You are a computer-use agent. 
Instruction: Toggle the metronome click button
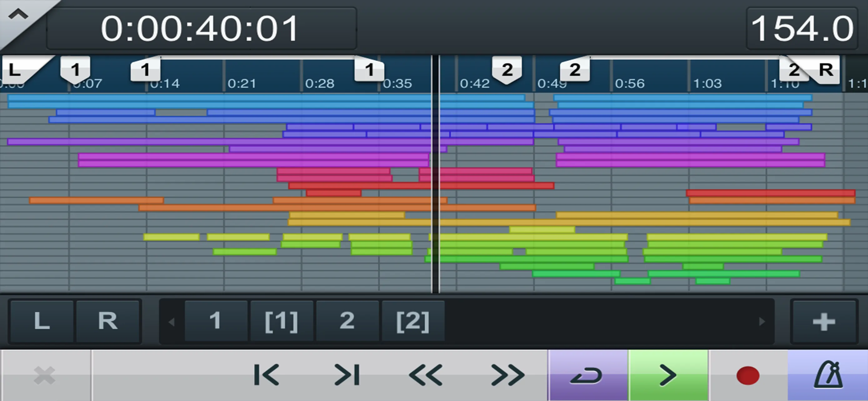(x=828, y=375)
